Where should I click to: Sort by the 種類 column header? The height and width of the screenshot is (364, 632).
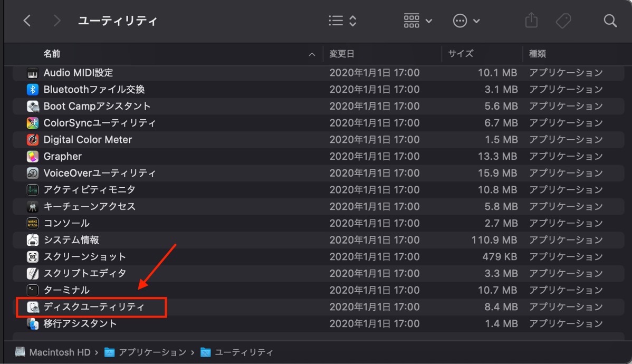537,54
